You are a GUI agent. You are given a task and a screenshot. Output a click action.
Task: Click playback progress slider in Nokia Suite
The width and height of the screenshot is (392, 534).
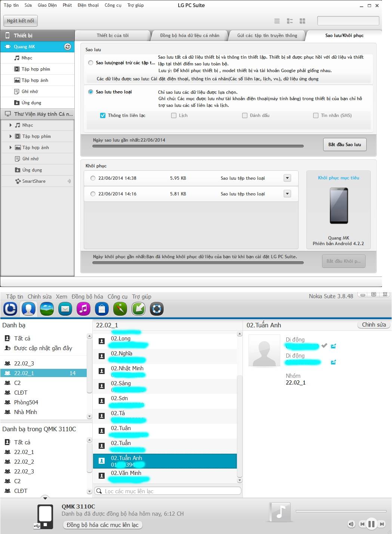341,511
